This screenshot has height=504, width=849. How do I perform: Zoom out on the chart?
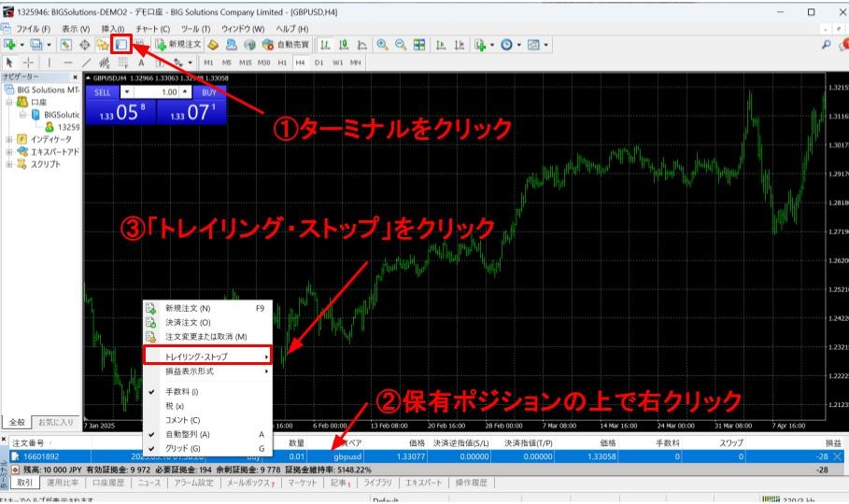pyautogui.click(x=401, y=45)
